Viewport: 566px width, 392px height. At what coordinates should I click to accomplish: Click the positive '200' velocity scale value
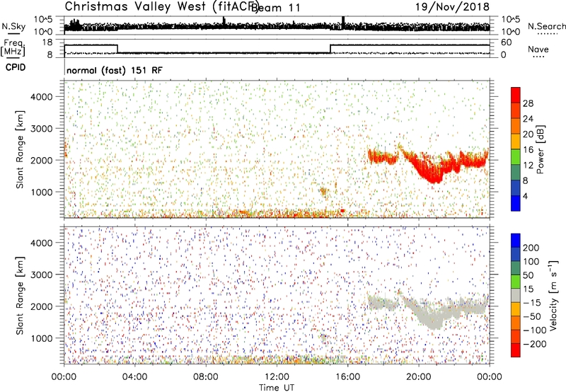[531, 248]
